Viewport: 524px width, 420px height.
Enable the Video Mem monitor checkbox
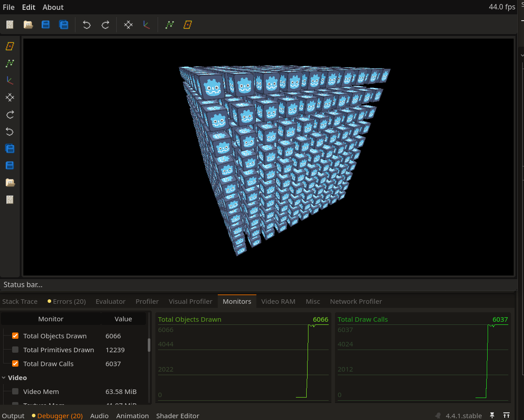[x=15, y=391]
